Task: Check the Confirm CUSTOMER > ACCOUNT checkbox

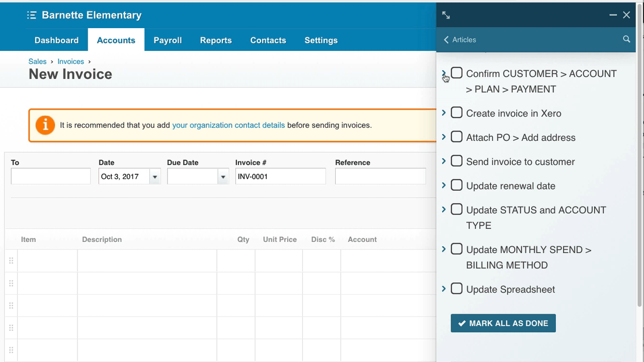Action: [x=456, y=73]
